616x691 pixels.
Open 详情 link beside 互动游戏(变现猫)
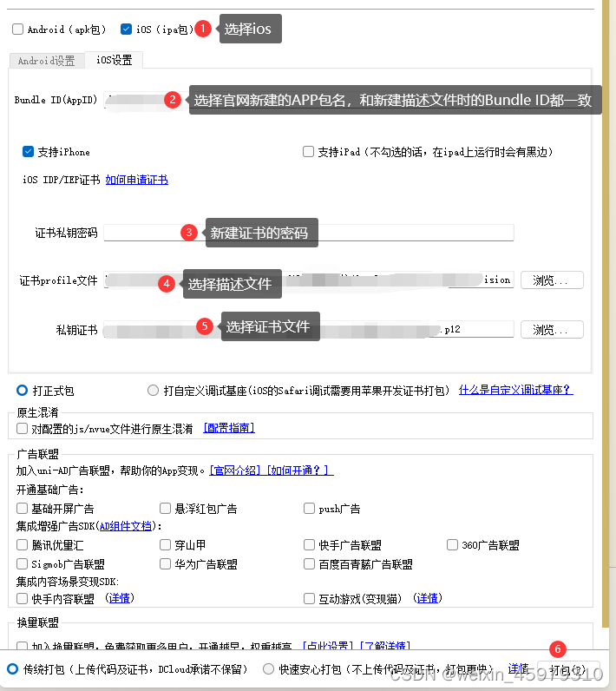[427, 598]
